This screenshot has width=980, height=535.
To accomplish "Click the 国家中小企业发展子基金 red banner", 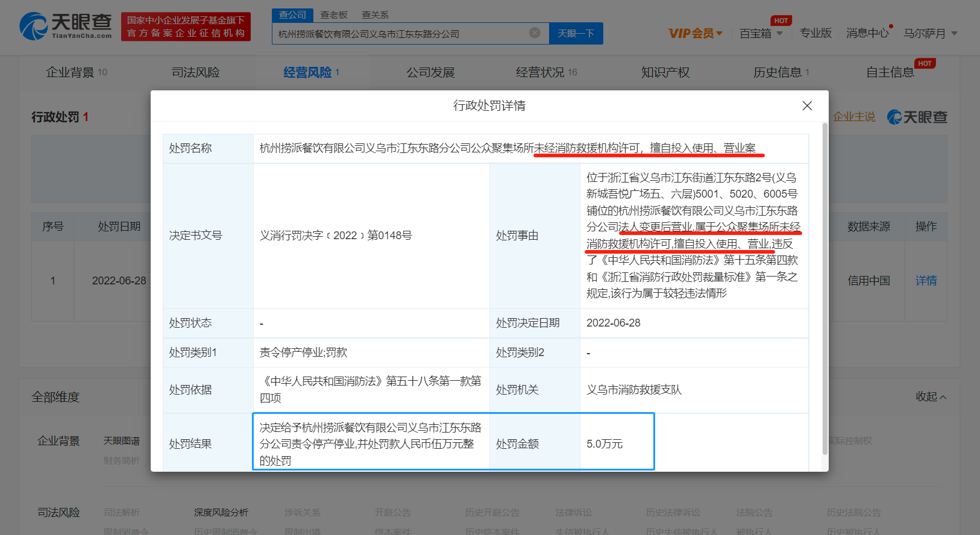I will [x=186, y=27].
